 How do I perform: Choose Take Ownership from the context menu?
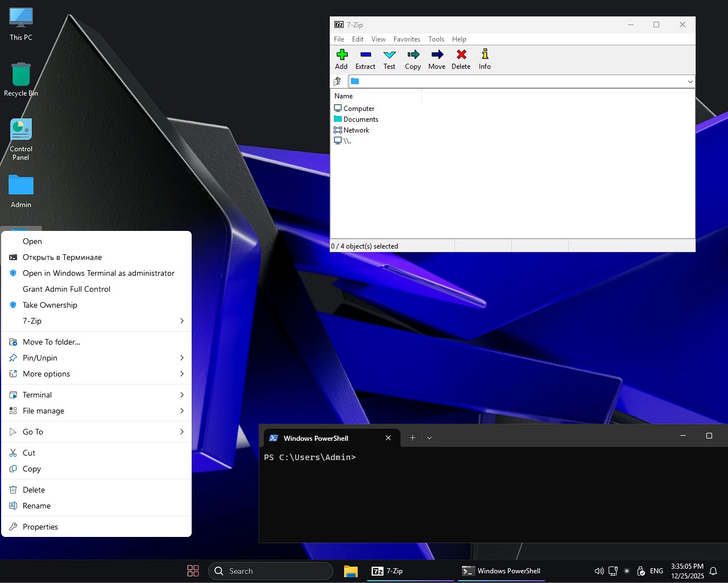[50, 305]
